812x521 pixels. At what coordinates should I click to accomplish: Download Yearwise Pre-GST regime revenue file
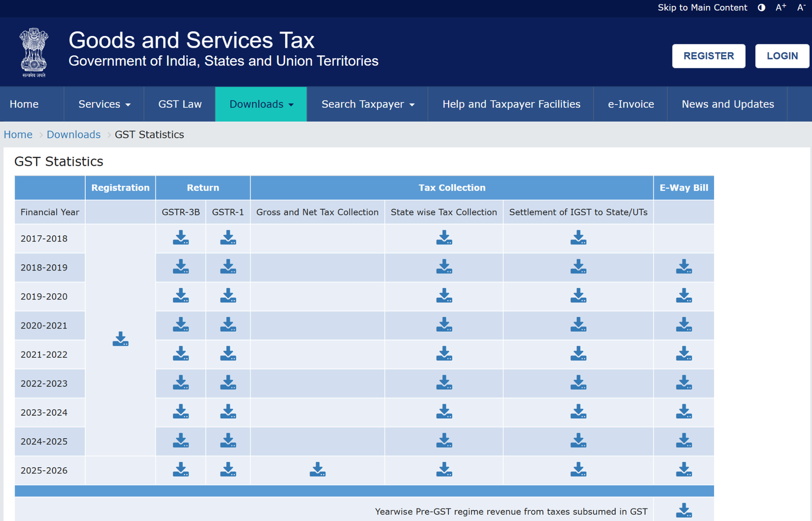coord(684,511)
